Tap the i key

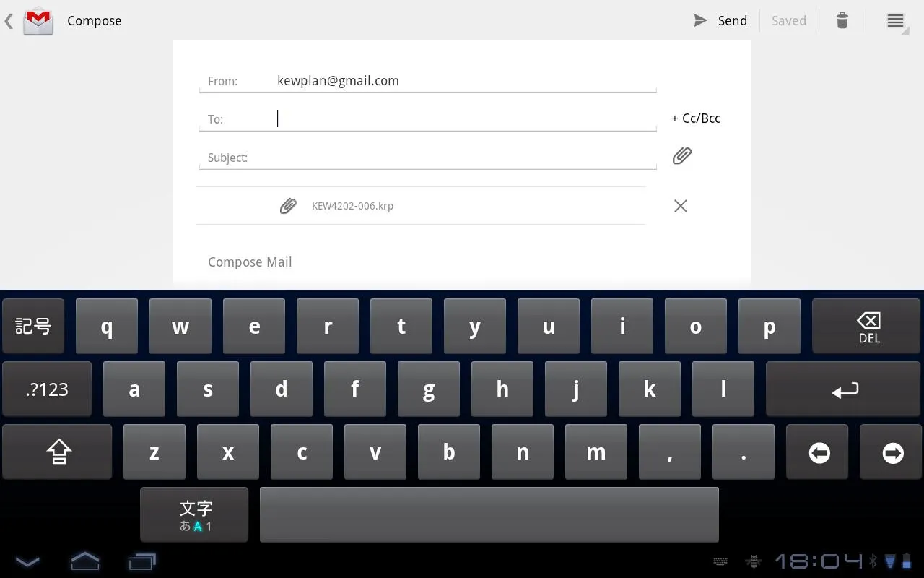click(622, 326)
